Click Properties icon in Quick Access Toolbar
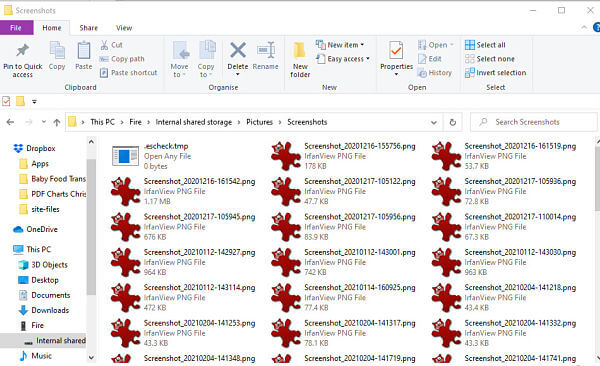Screen dimensions: 600x366 pyautogui.click(x=6, y=101)
